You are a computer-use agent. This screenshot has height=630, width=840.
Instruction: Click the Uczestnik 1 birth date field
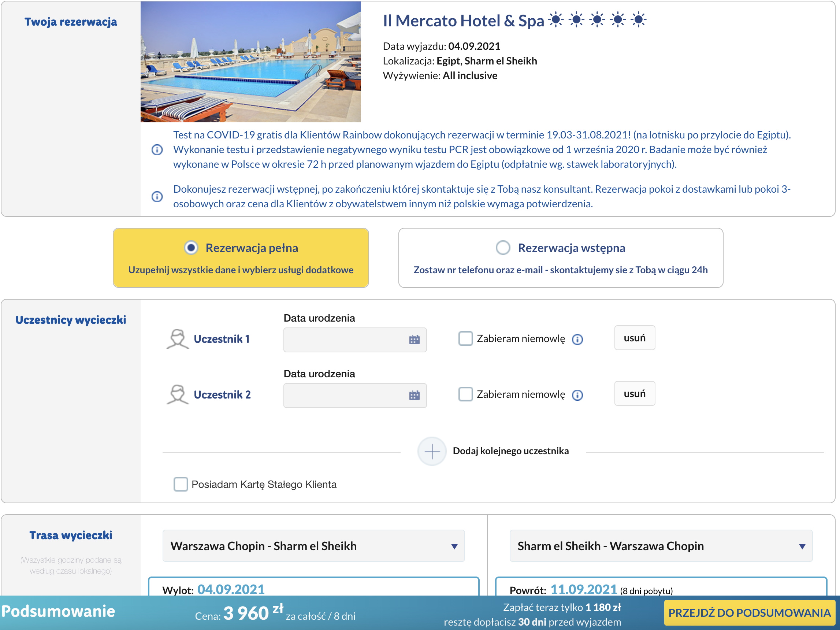355,340
